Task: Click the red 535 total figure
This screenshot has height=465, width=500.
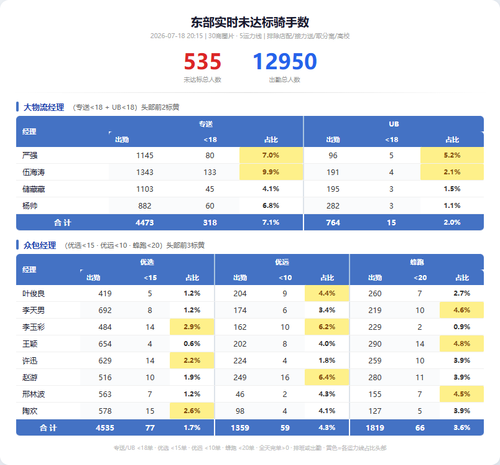Action: pyautogui.click(x=202, y=62)
